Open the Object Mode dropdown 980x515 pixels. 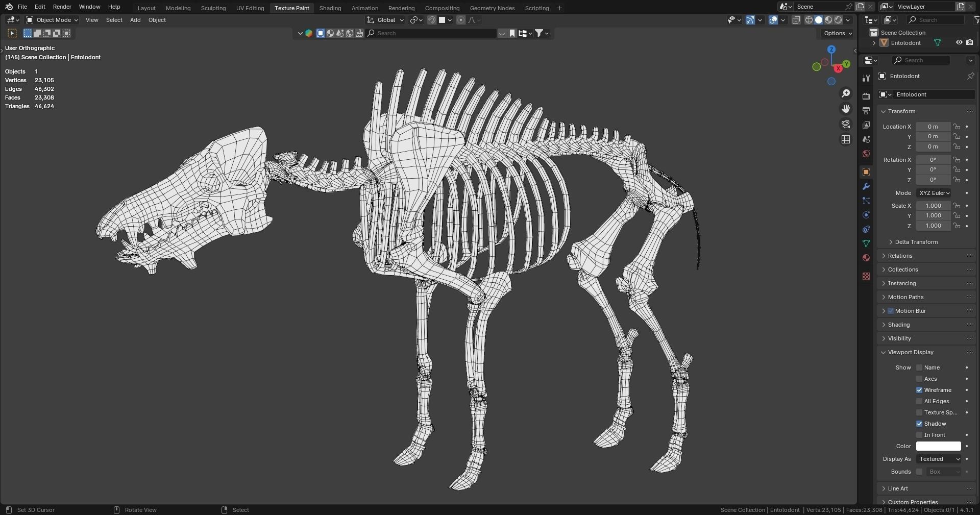pos(52,20)
